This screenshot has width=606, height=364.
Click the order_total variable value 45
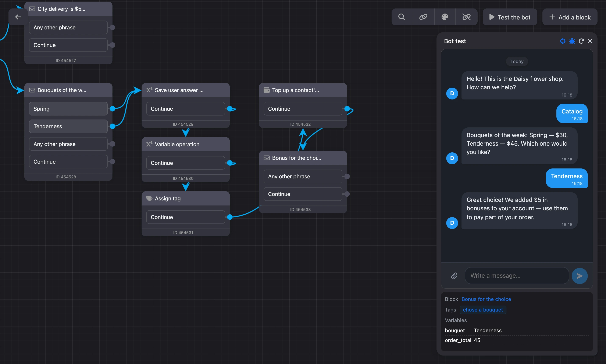[x=477, y=340]
